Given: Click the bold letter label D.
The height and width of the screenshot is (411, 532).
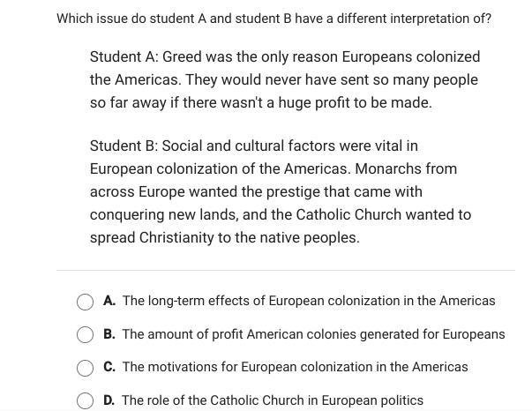Looking at the screenshot, I should [109, 400].
